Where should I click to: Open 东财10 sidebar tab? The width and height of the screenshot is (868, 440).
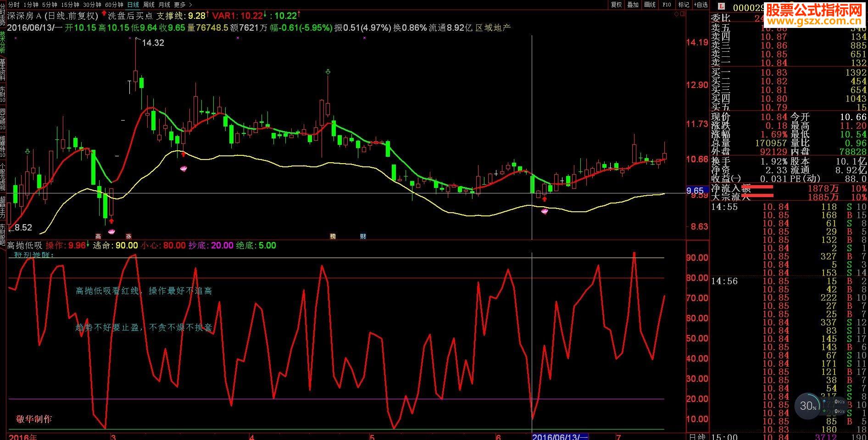click(3, 94)
